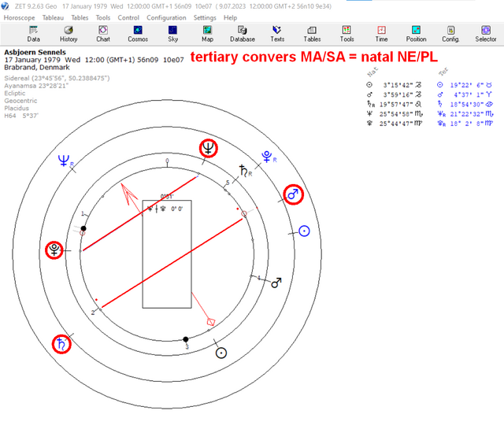Open the Tables menu in menu bar

[80, 17]
